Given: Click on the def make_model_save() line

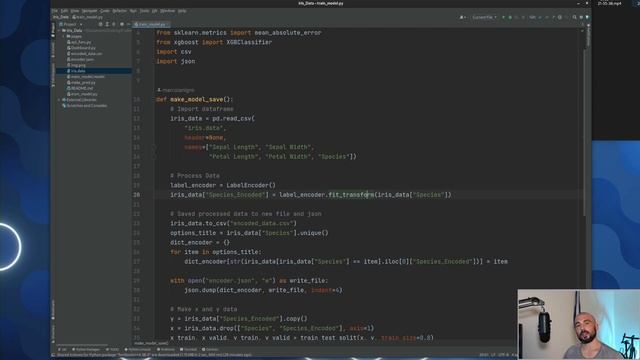Looking at the screenshot, I should tap(194, 99).
